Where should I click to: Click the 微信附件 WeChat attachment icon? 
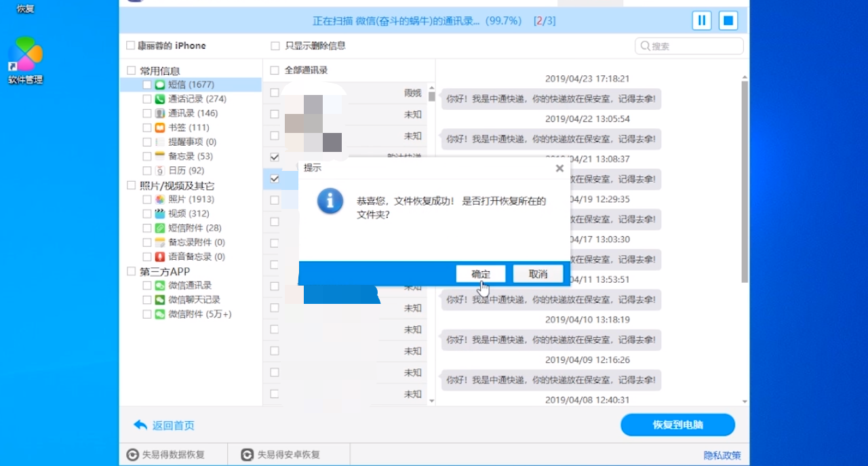[x=160, y=314]
